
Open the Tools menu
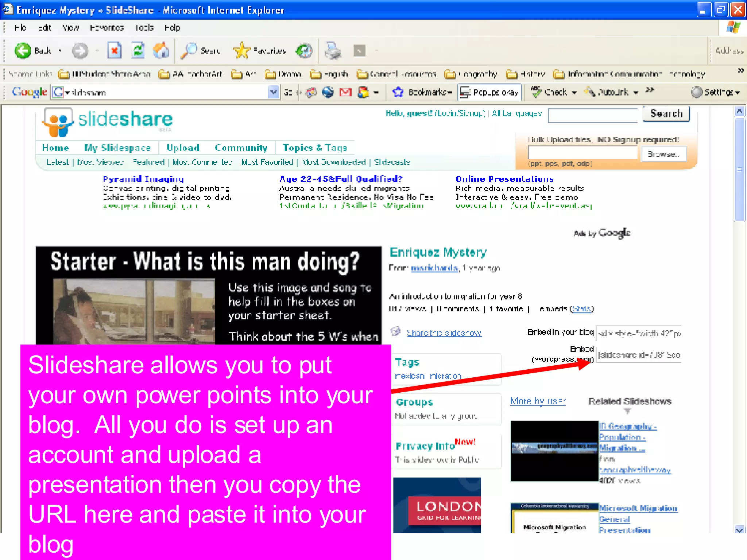coord(144,28)
